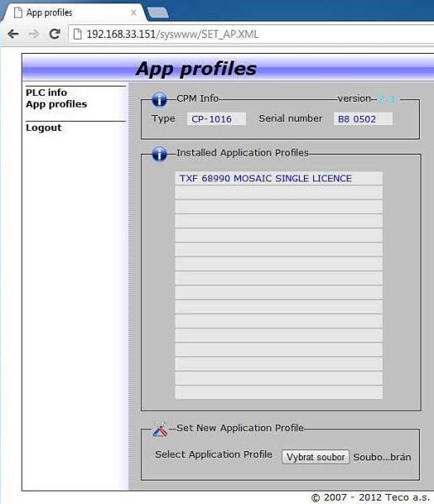Click the Installed Application Profiles info icon
The width and height of the screenshot is (434, 504).
[159, 154]
